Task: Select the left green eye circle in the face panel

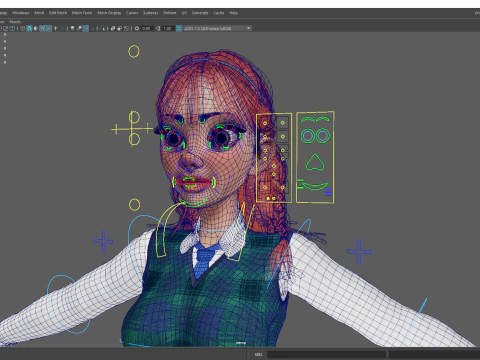Action: [x=308, y=136]
